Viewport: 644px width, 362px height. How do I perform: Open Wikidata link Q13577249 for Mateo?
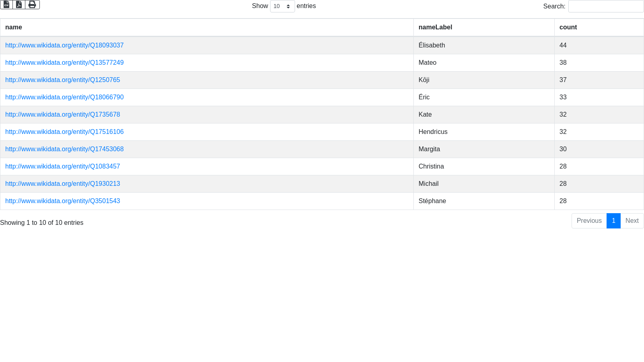pyautogui.click(x=64, y=63)
